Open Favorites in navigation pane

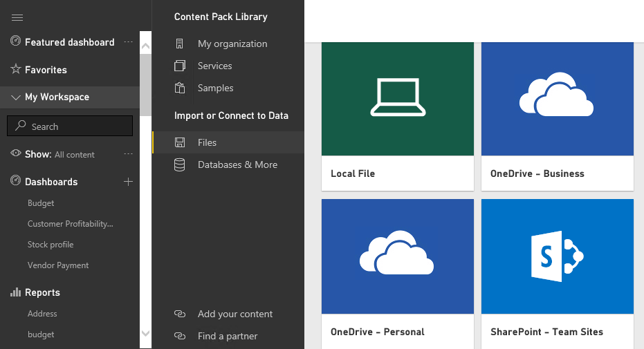pyautogui.click(x=46, y=70)
